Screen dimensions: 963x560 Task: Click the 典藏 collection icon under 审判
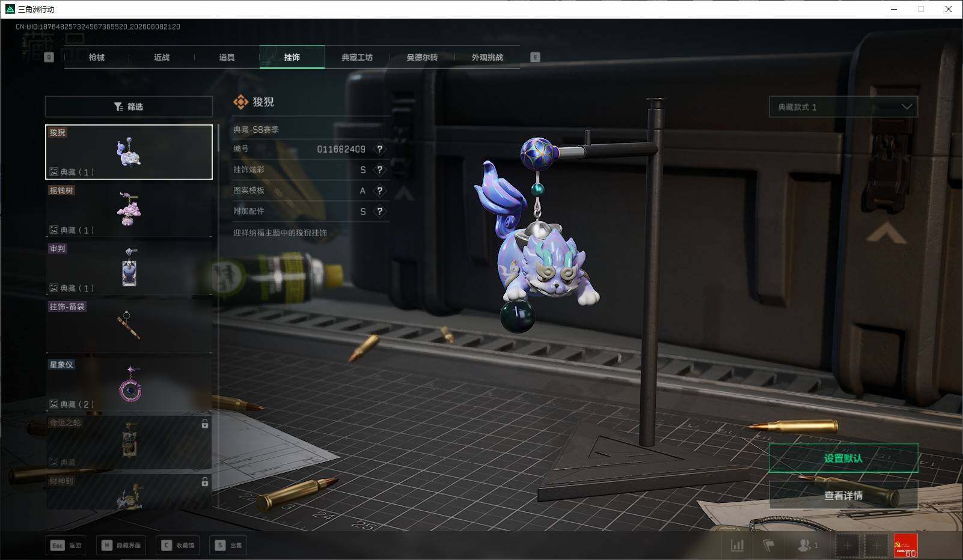[x=53, y=288]
